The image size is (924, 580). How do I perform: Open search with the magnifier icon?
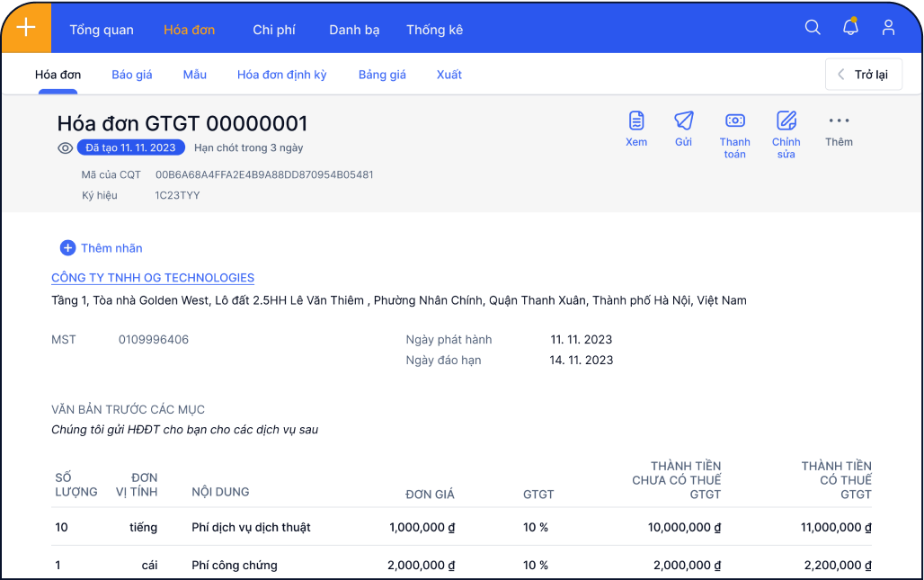[813, 28]
